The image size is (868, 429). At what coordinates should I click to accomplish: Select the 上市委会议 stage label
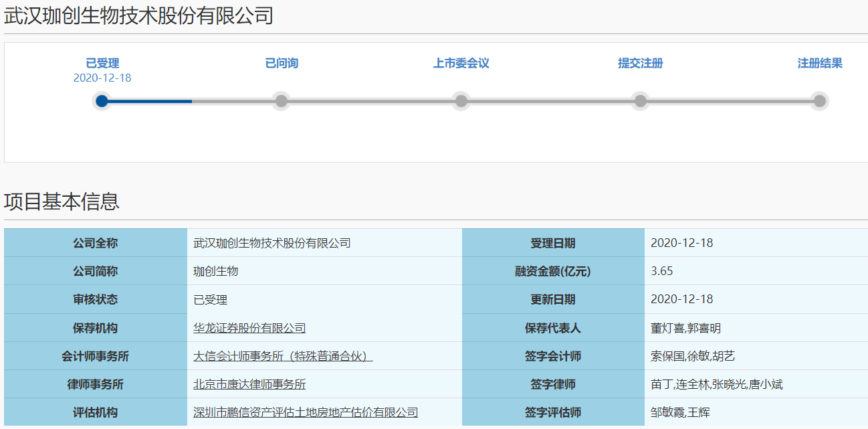click(461, 64)
